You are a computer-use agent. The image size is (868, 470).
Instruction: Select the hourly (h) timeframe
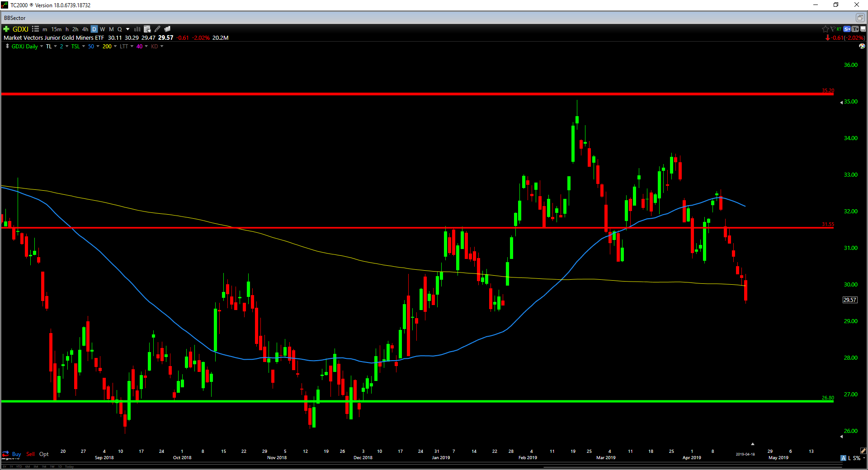[x=67, y=29]
